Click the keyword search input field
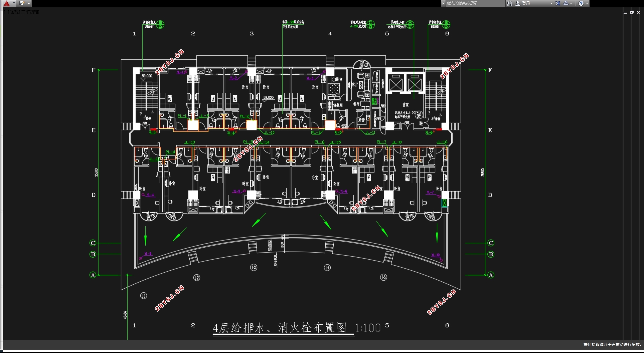The width and height of the screenshot is (644, 353). coord(475,3)
